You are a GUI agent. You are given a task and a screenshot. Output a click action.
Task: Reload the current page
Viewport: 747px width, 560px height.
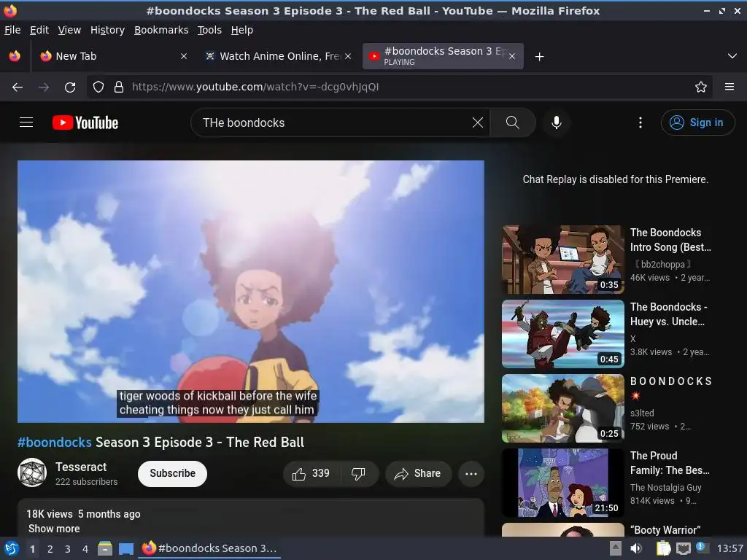click(70, 87)
